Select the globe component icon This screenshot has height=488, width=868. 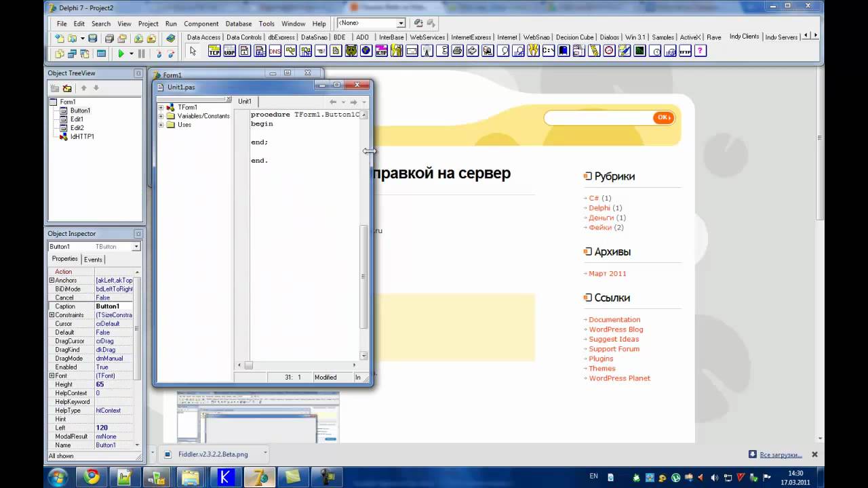coord(366,51)
